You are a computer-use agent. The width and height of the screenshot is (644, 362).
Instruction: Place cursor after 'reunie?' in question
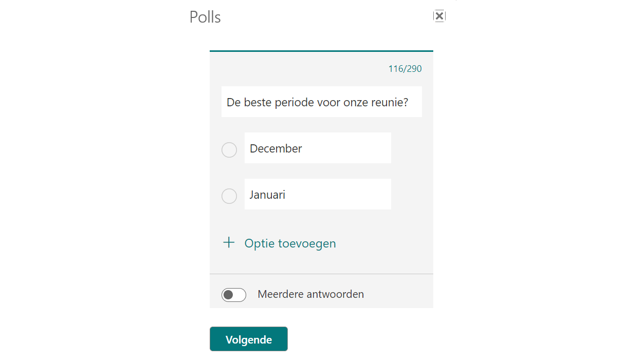click(x=409, y=102)
